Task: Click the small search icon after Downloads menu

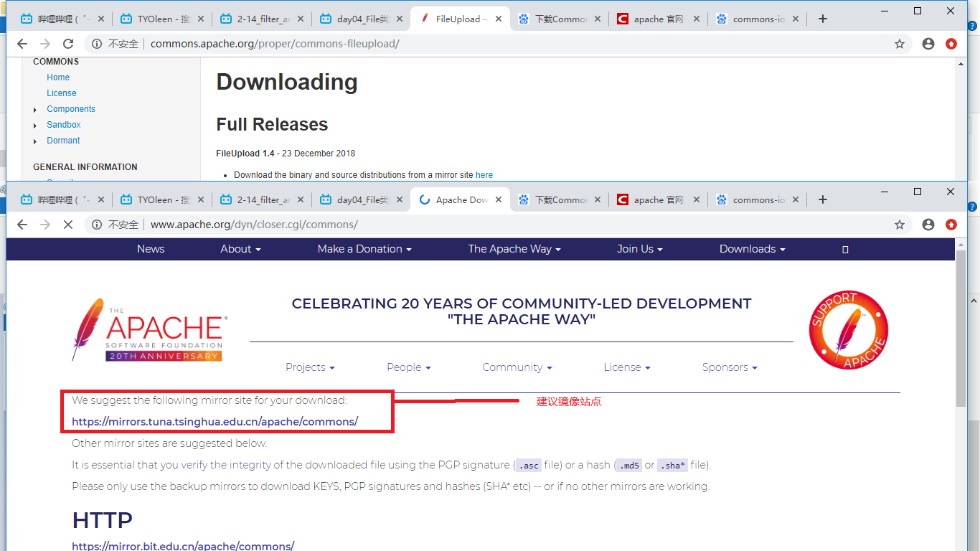Action: 845,249
